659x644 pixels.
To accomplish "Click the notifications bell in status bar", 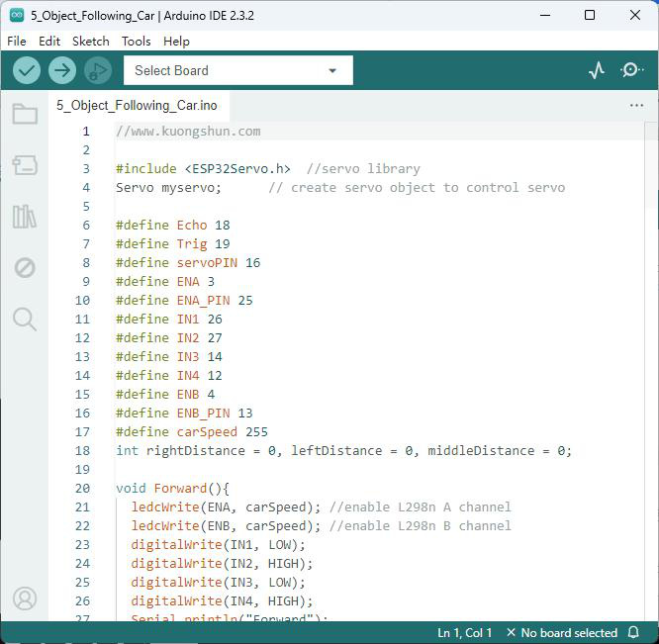I will pyautogui.click(x=633, y=632).
